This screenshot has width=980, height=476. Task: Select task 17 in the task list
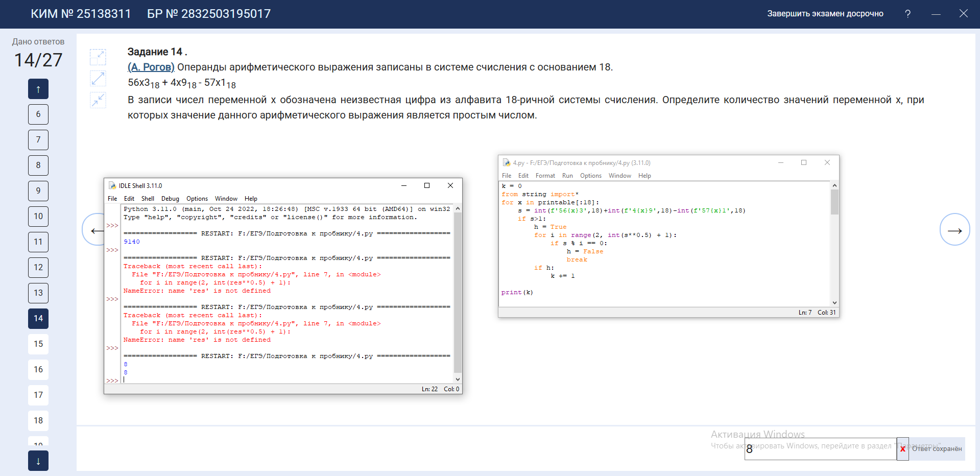[x=38, y=395]
